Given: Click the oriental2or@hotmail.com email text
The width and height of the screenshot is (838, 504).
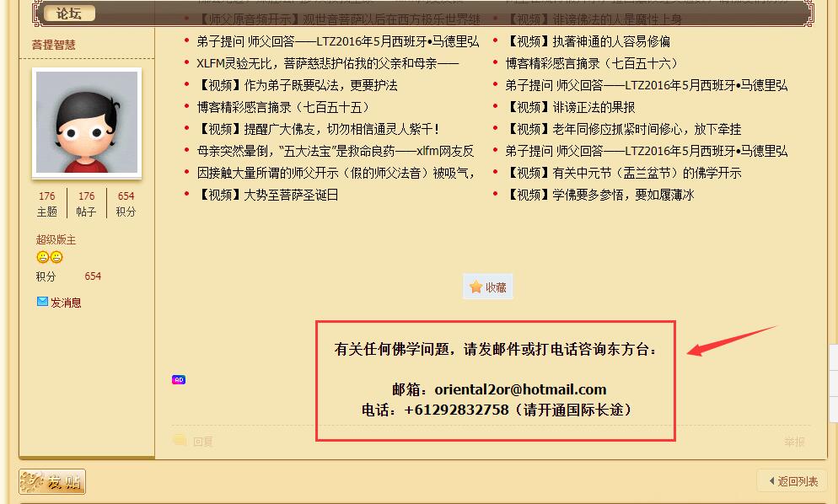Looking at the screenshot, I should pos(520,389).
